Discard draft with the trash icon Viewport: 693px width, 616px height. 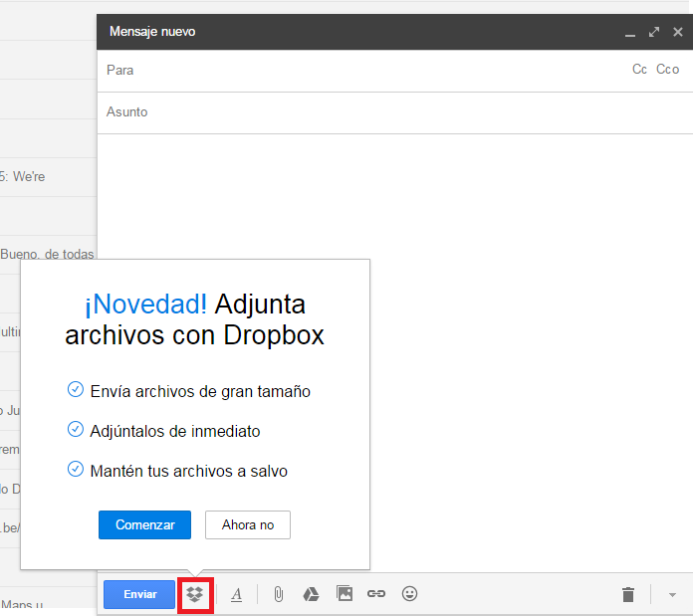627,594
